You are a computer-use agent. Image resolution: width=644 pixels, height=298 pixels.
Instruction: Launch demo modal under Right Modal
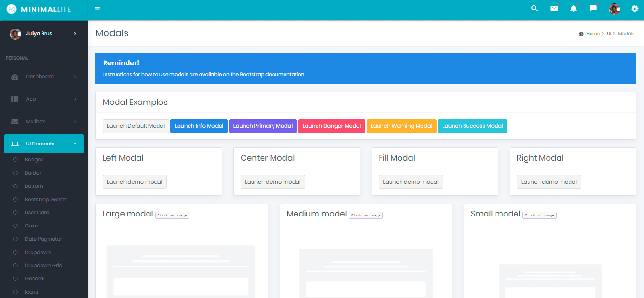tap(549, 182)
